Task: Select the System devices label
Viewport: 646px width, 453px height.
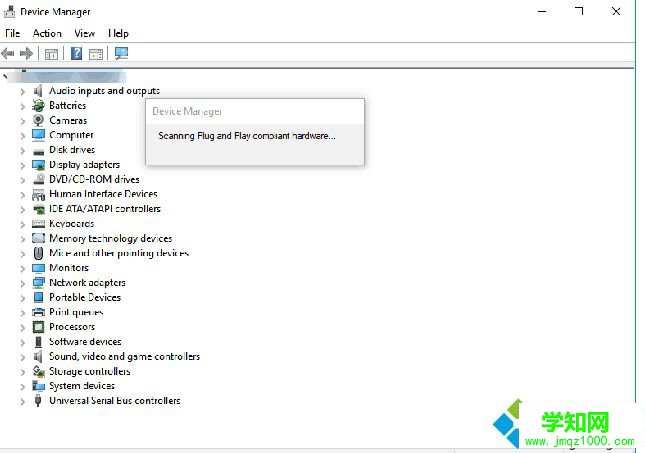Action: [x=82, y=386]
